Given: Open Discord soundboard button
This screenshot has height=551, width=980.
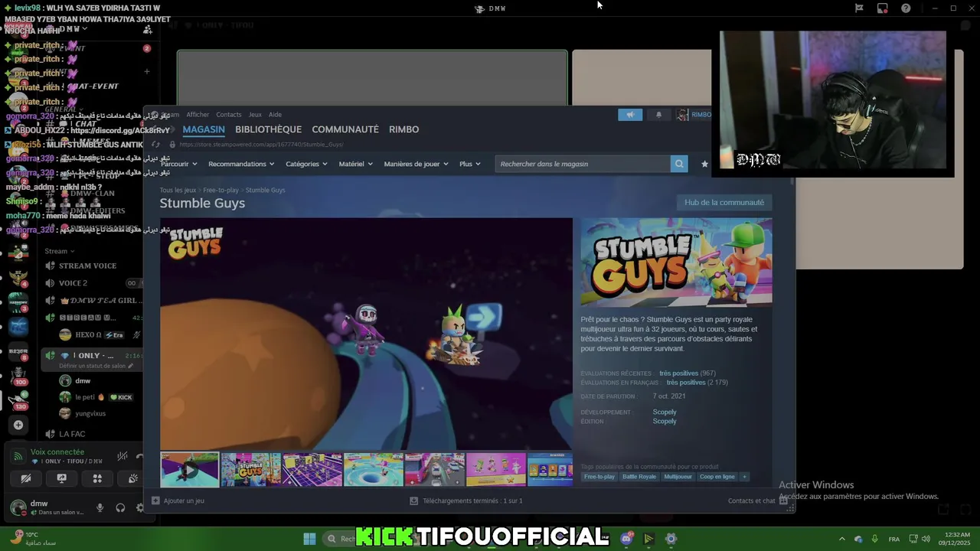Looking at the screenshot, I should tap(132, 478).
